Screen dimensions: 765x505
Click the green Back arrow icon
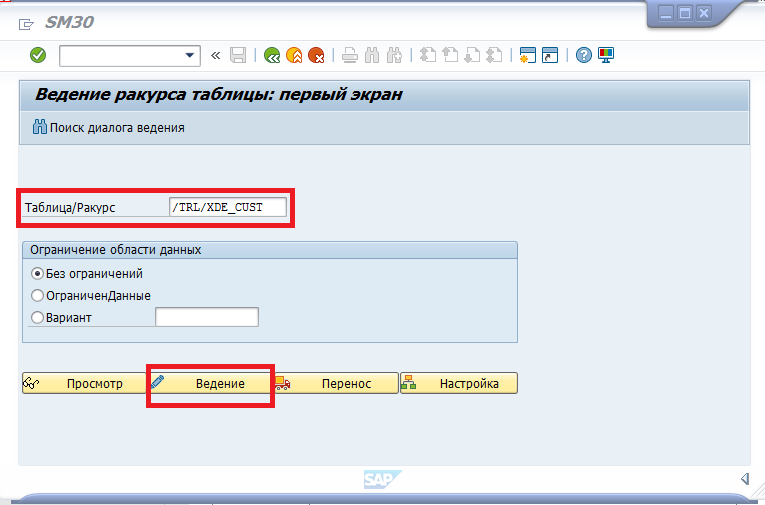pyautogui.click(x=272, y=55)
